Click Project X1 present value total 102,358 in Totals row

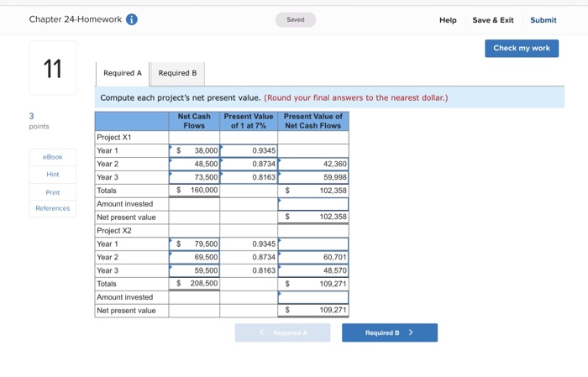coord(313,191)
